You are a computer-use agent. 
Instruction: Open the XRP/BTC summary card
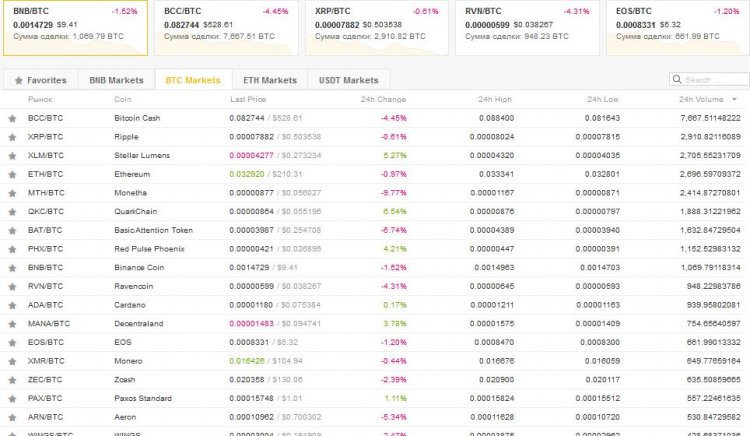377,28
